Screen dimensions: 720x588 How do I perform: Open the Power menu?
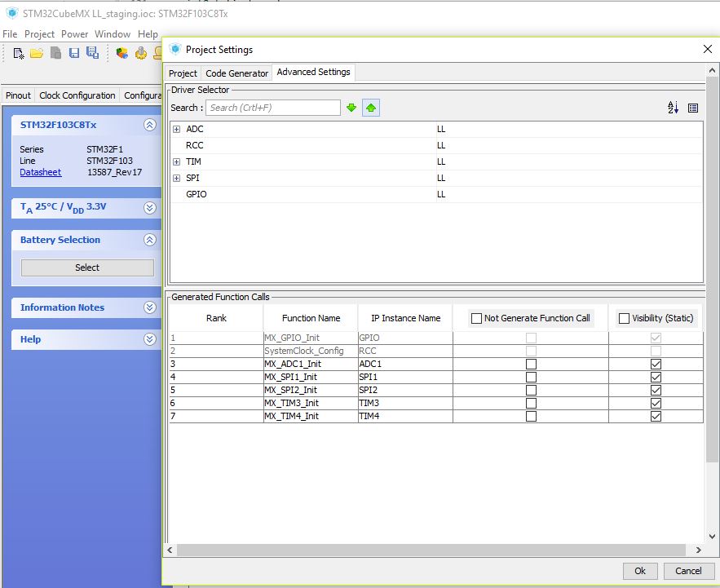(x=74, y=34)
